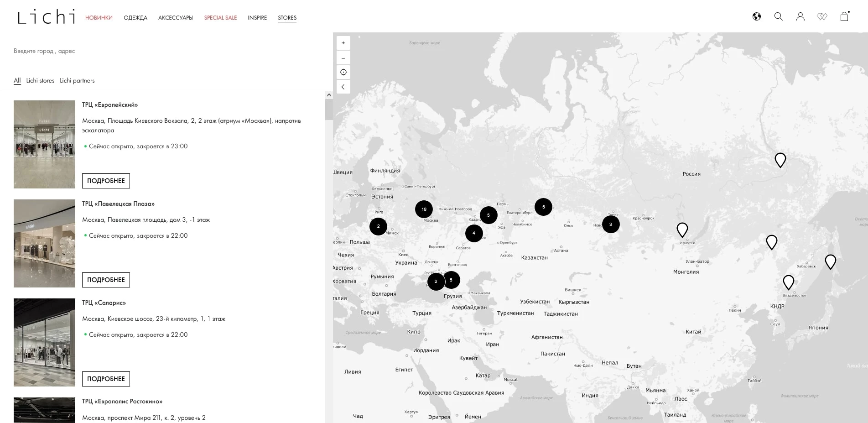Open the user account icon
The height and width of the screenshot is (423, 868).
pos(800,17)
